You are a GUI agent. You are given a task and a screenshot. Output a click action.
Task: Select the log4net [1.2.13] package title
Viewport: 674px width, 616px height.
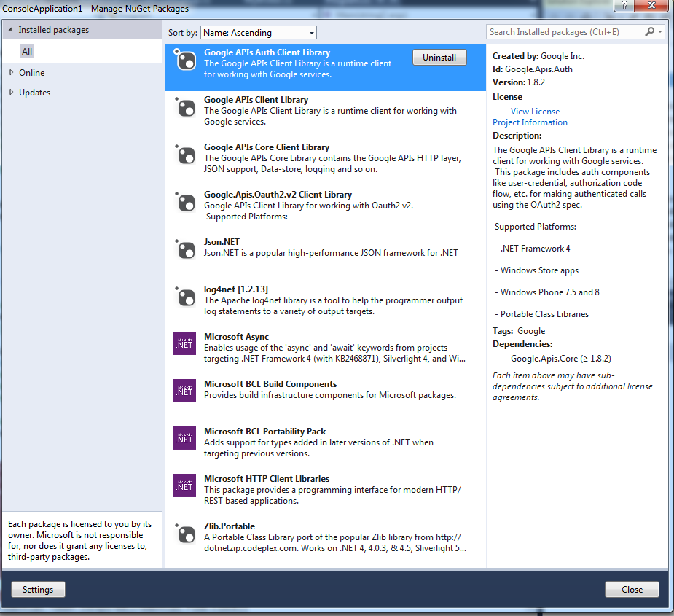[236, 289]
